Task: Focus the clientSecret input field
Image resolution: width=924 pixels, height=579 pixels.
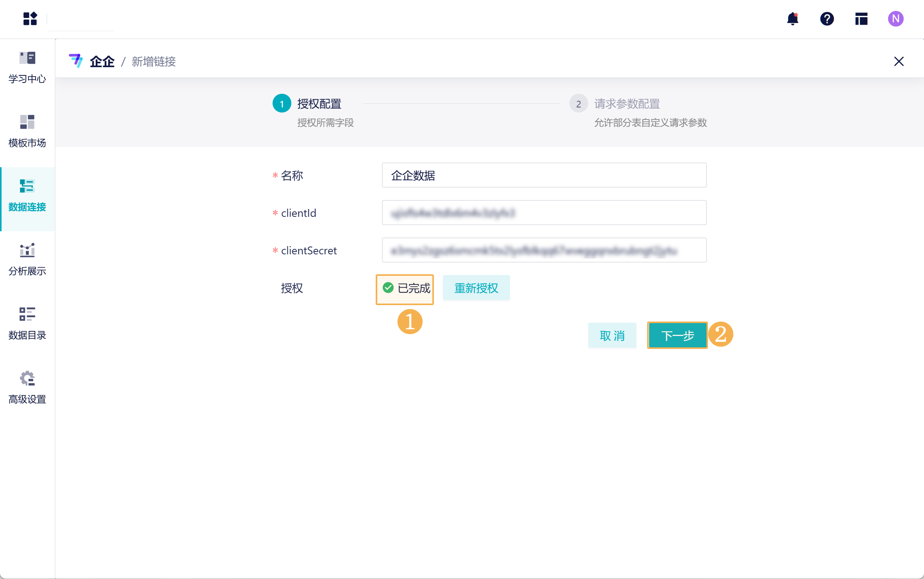Action: pos(544,250)
